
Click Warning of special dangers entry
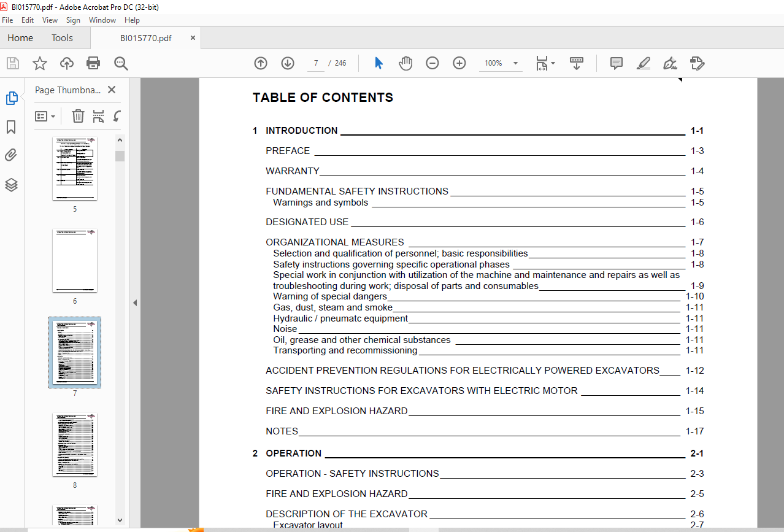pyautogui.click(x=488, y=296)
